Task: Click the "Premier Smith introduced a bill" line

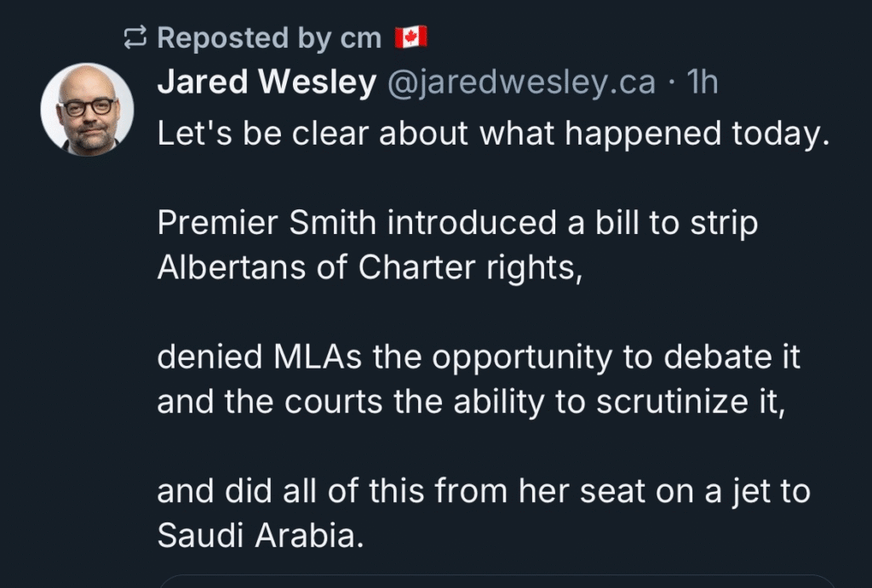Action: tap(457, 224)
